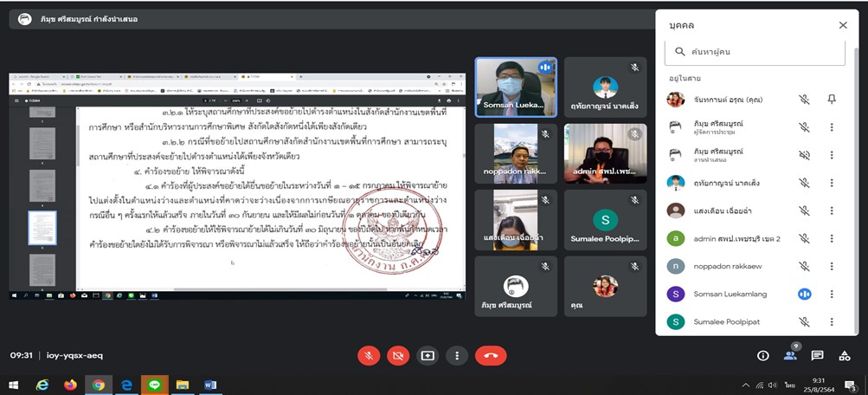Click the Present now screen-share icon

(428, 355)
